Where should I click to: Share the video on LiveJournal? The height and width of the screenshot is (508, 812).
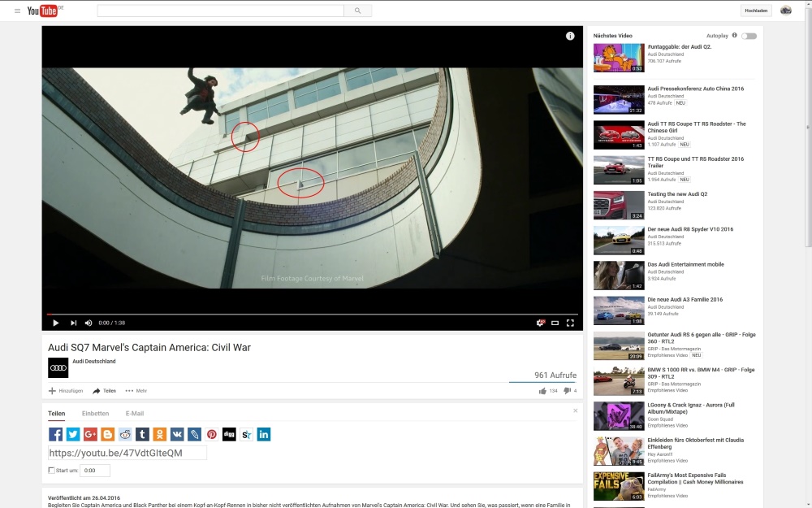point(194,434)
